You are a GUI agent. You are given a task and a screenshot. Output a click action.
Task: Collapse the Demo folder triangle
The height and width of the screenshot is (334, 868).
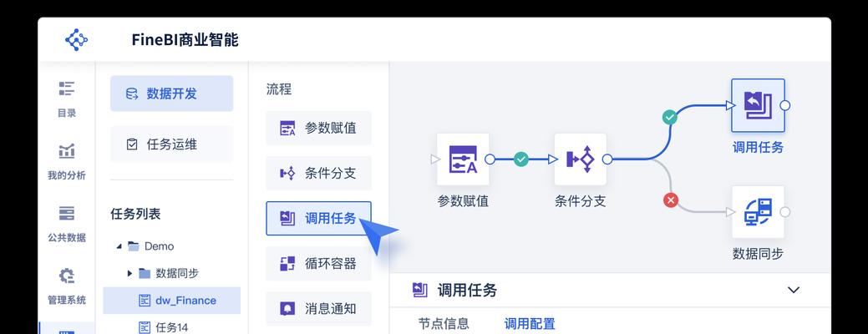119,246
